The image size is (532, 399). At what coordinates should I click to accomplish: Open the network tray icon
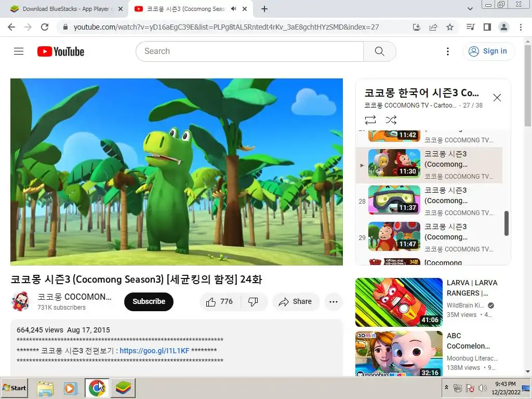[457, 388]
